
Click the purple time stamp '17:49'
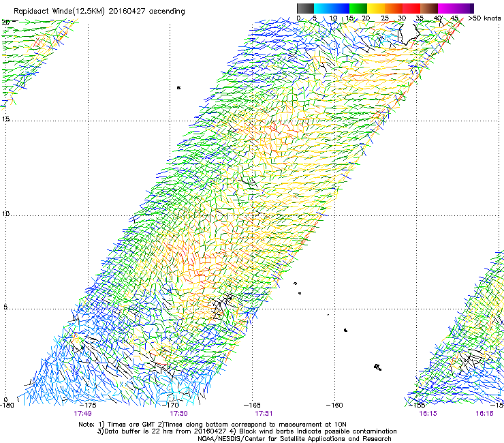82,414
